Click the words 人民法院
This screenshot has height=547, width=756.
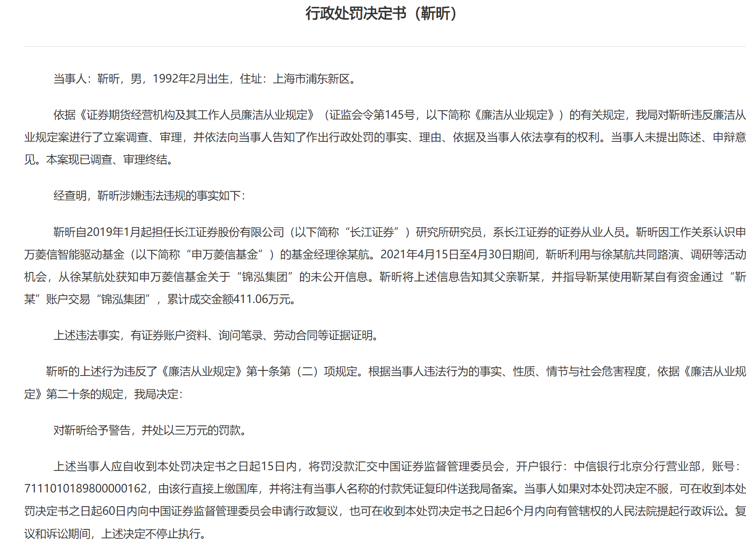tap(634, 511)
